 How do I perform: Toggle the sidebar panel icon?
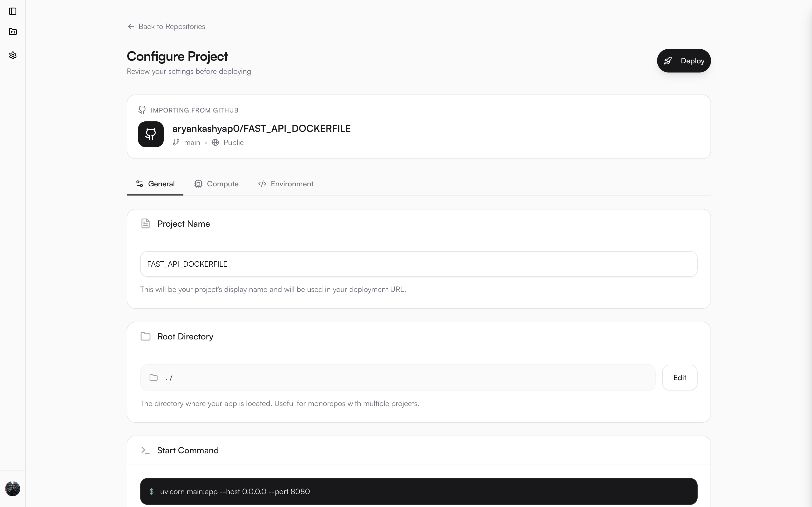(13, 11)
